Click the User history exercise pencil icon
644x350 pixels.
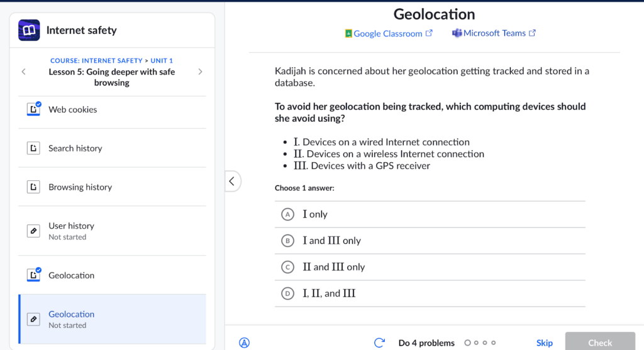34,231
